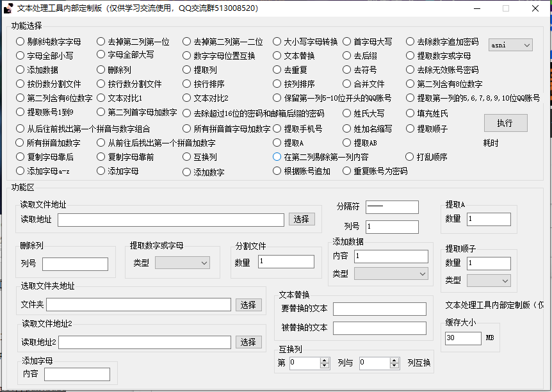The height and width of the screenshot is (392, 552).
Task: Click 选择 next to 文件夹
Action: tap(248, 305)
